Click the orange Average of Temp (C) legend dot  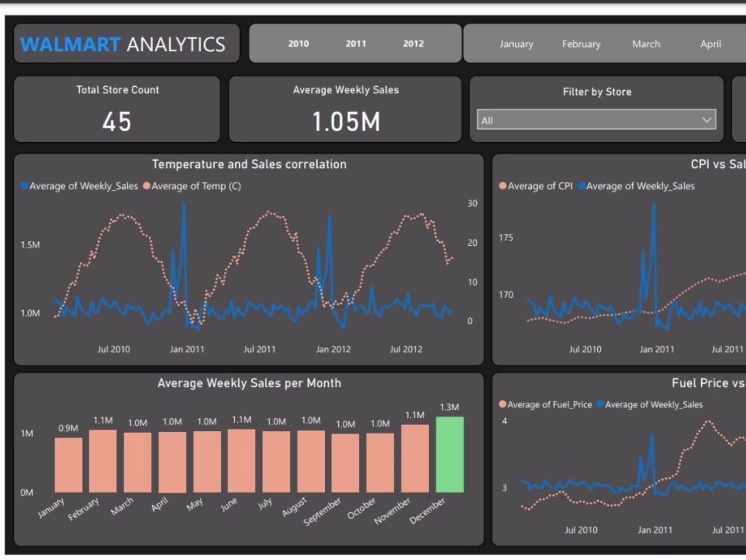click(x=146, y=186)
